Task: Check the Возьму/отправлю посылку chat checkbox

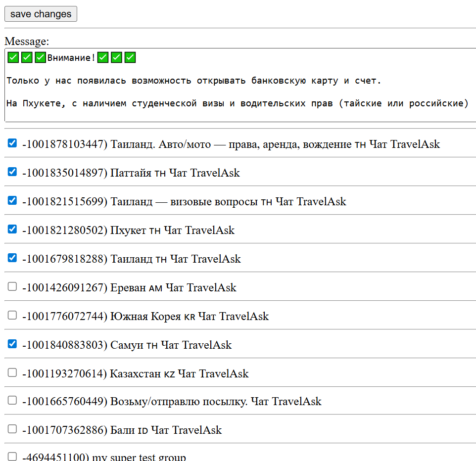Action: pos(12,401)
